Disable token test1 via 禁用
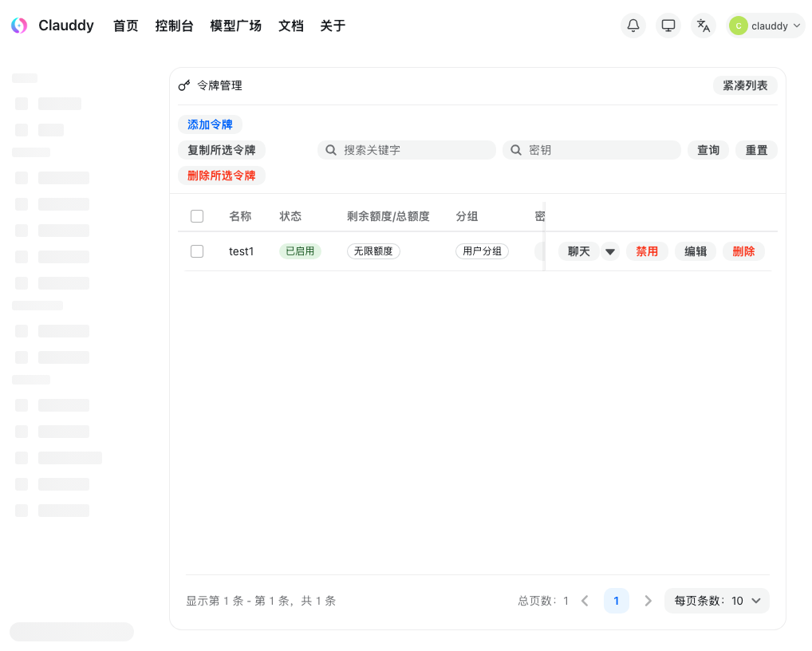This screenshot has width=812, height=651. pyautogui.click(x=647, y=251)
